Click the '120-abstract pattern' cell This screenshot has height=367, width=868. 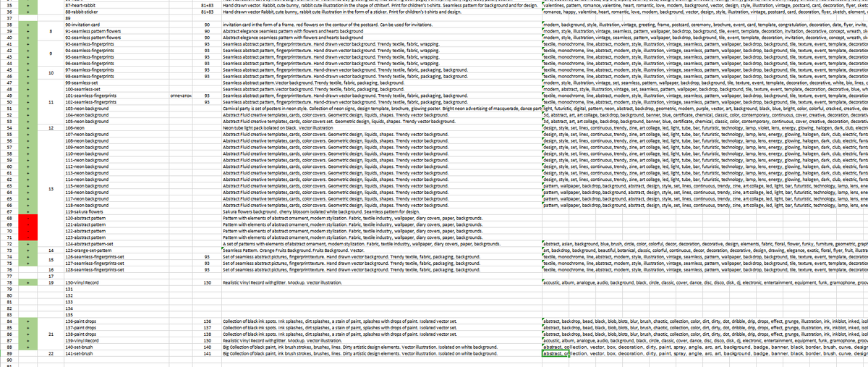[116, 217]
